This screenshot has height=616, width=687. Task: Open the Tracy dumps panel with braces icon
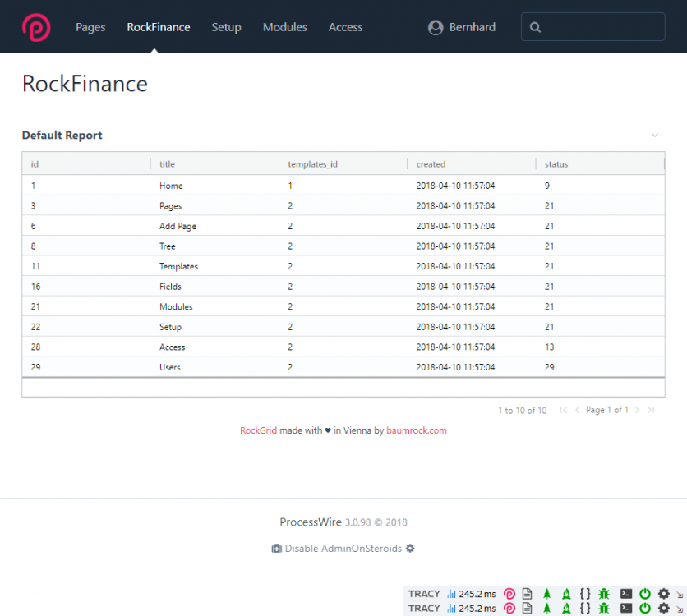pos(585,594)
